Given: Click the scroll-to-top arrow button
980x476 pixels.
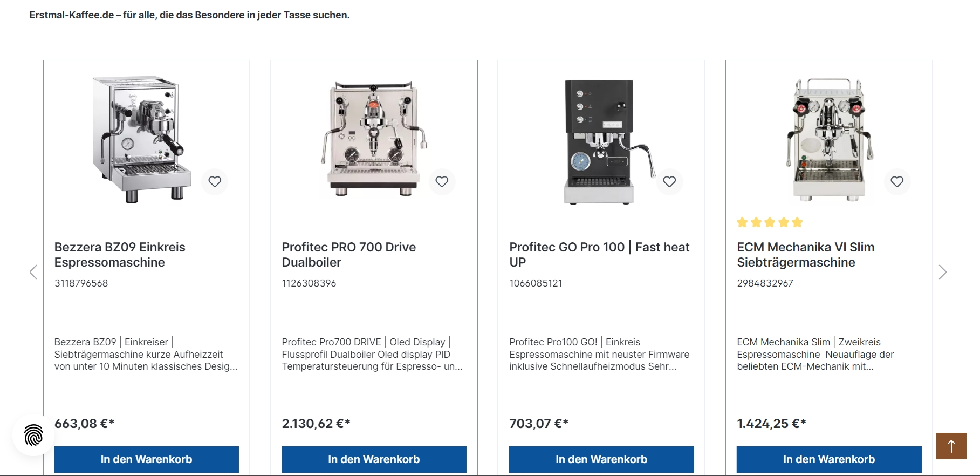Looking at the screenshot, I should click(951, 446).
